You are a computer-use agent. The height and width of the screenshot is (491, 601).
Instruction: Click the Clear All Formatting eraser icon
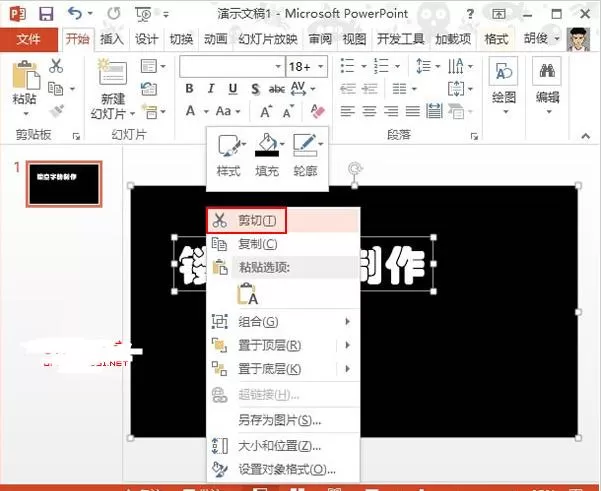click(x=318, y=111)
